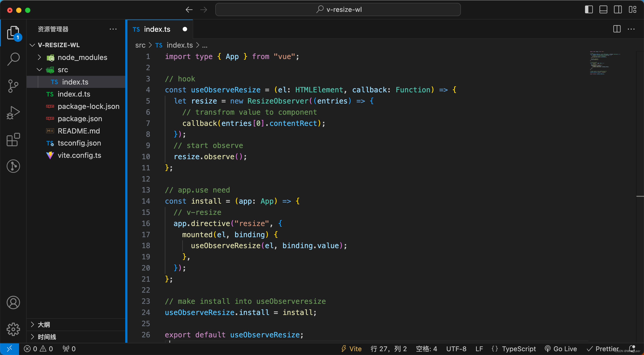This screenshot has width=644, height=355.
Task: Open the Source Control view
Action: [13, 86]
